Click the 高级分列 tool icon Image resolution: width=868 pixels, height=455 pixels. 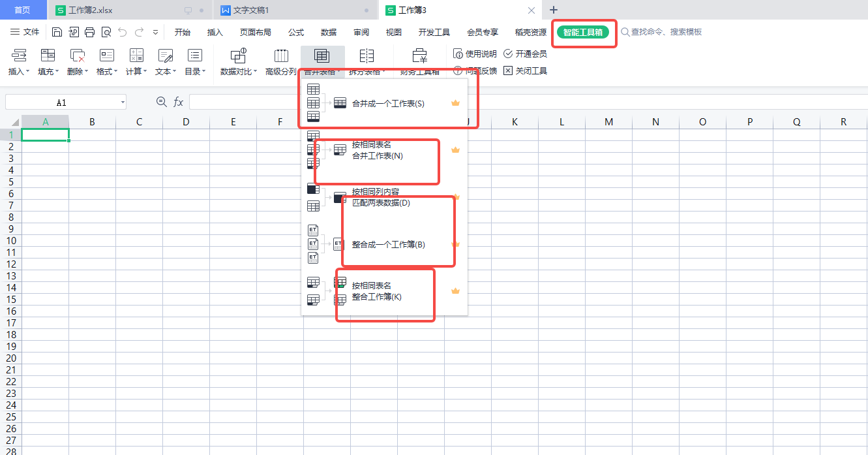pyautogui.click(x=281, y=55)
